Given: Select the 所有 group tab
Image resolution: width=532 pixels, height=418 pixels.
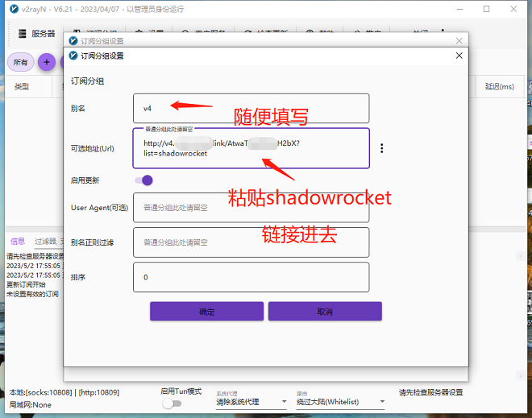Looking at the screenshot, I should 21,62.
